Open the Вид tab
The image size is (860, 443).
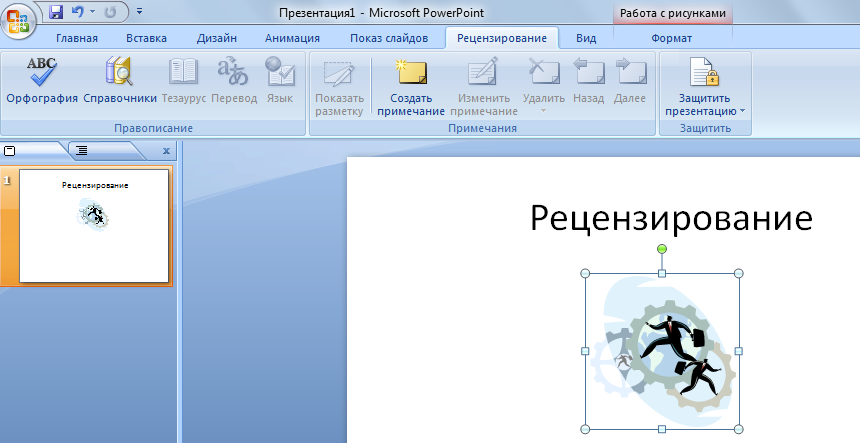[586, 38]
